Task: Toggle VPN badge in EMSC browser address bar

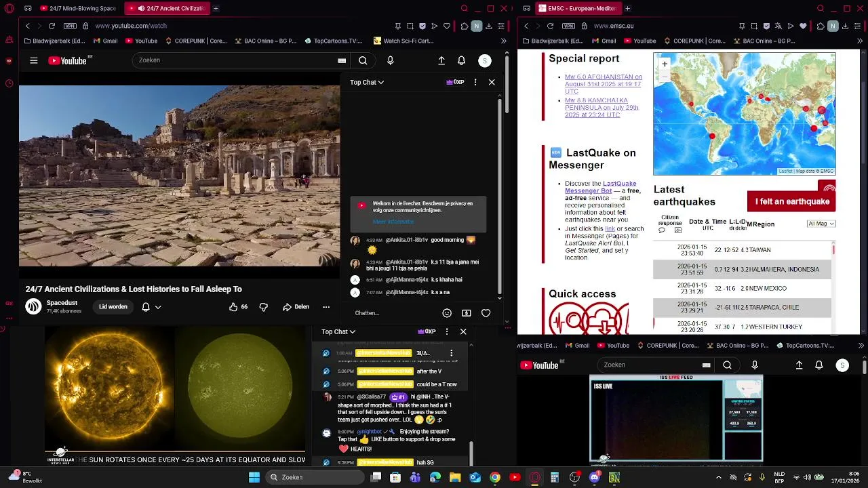Action: (568, 26)
